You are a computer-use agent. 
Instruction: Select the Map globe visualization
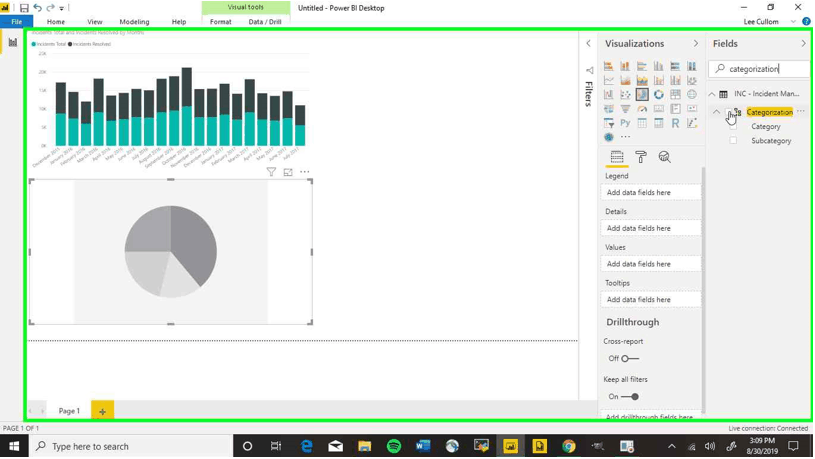point(692,95)
